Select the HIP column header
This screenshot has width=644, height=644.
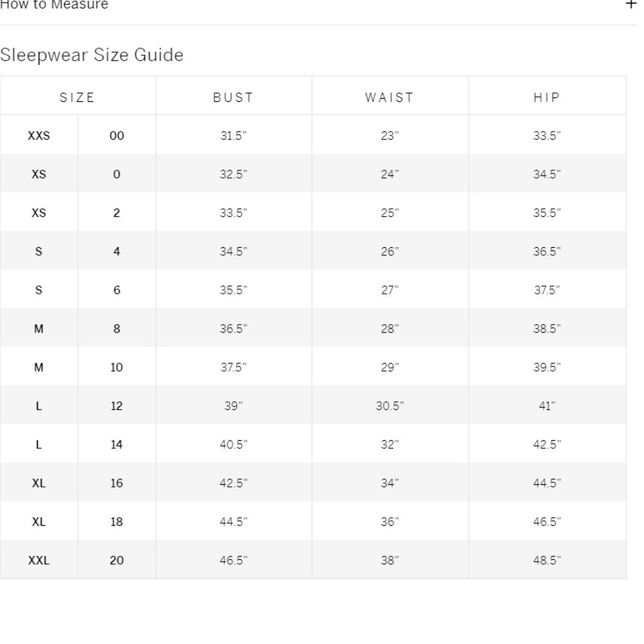coord(547,97)
